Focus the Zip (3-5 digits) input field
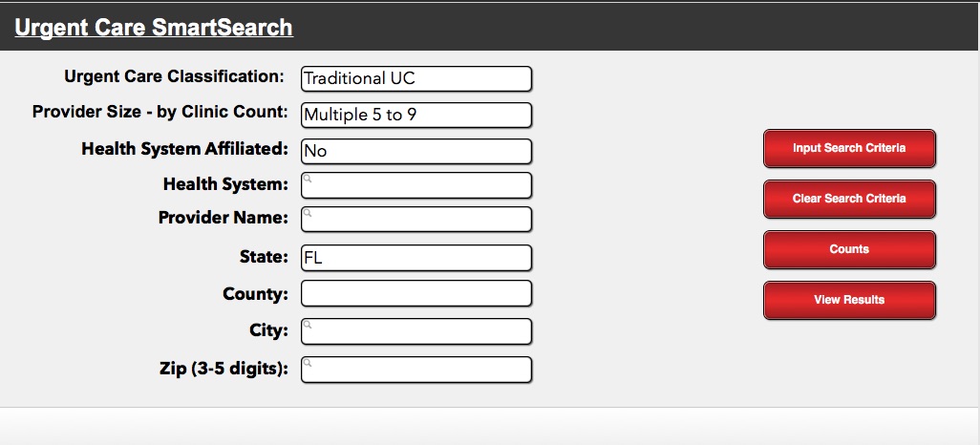Viewport: 980px width, 445px height. pyautogui.click(x=416, y=370)
